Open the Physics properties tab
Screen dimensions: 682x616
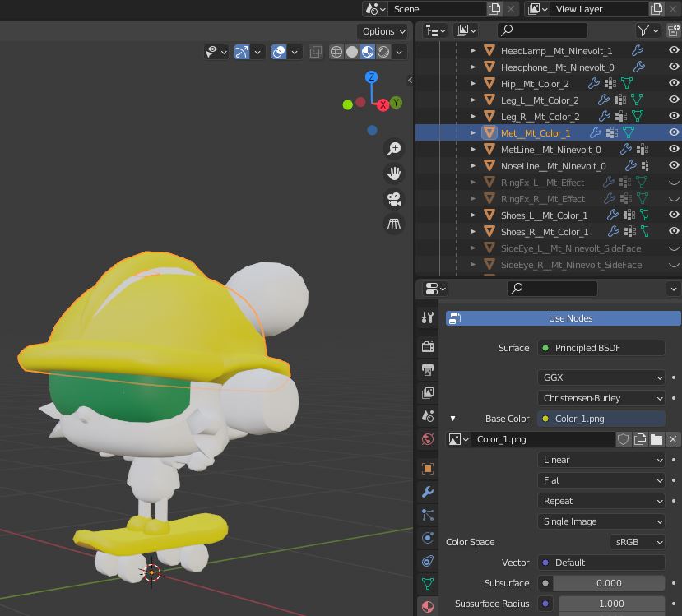pos(428,538)
